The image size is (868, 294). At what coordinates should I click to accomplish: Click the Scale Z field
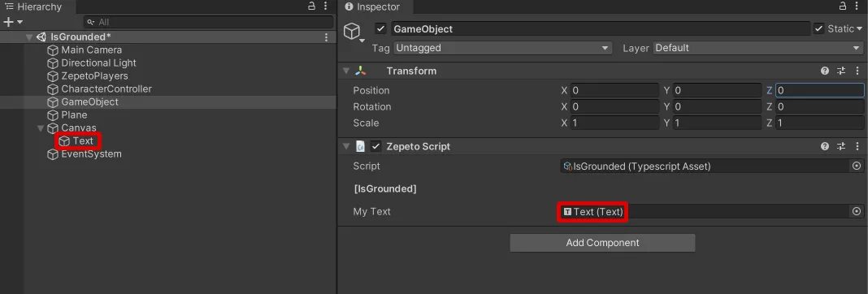[x=820, y=123]
